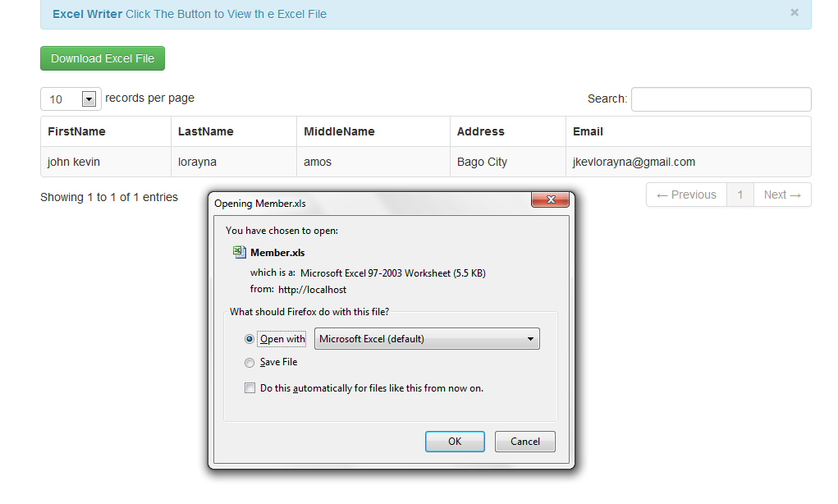Select the Open with radio button
Screen dimensions: 838x504
click(x=249, y=339)
